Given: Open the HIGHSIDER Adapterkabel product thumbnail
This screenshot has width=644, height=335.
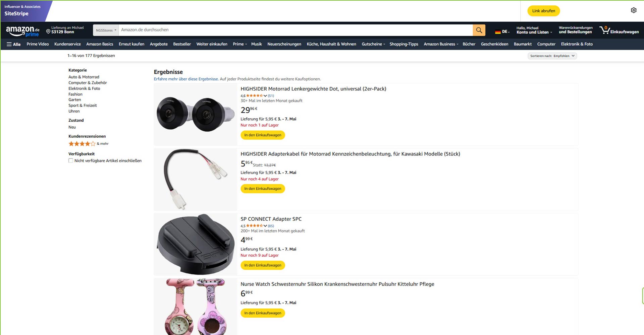Looking at the screenshot, I should point(196,179).
